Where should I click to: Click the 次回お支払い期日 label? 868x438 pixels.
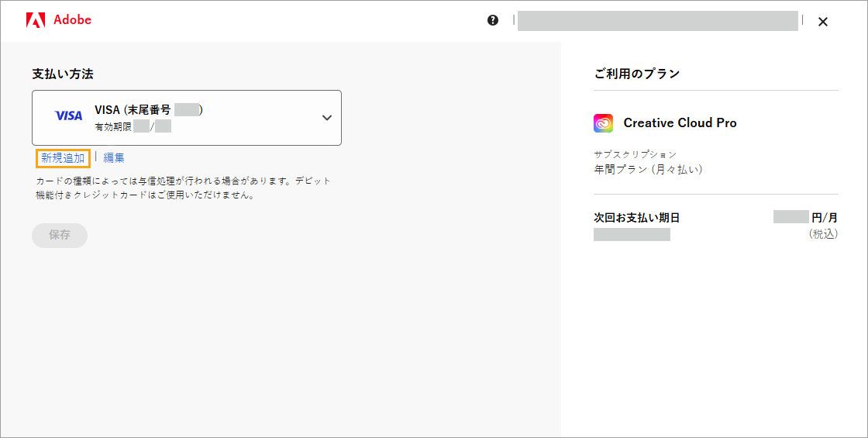[x=636, y=218]
